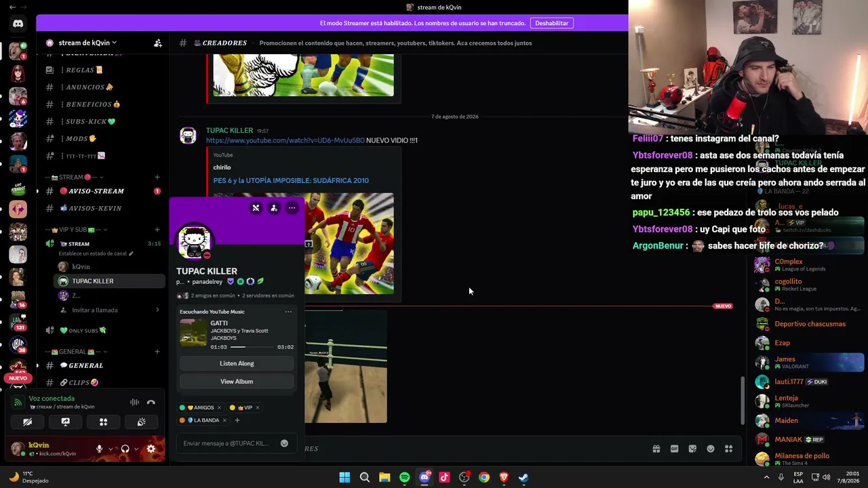
Task: Open the activities launcher in voice panel
Action: (x=103, y=422)
